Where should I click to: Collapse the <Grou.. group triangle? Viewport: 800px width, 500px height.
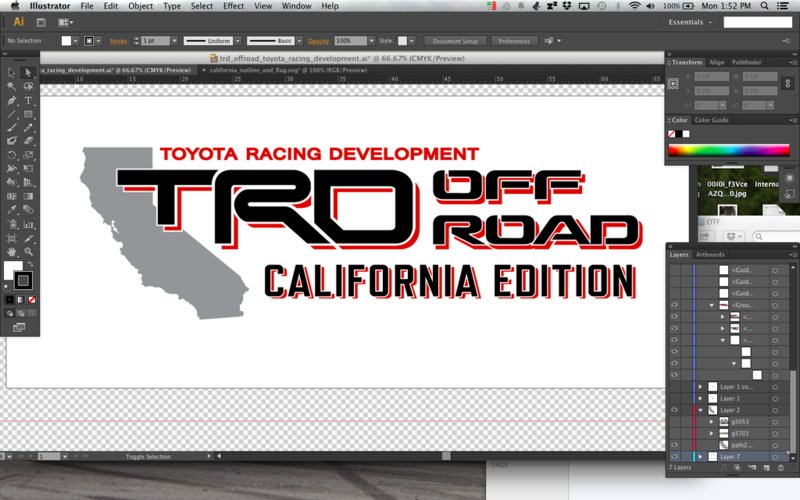pyautogui.click(x=712, y=305)
